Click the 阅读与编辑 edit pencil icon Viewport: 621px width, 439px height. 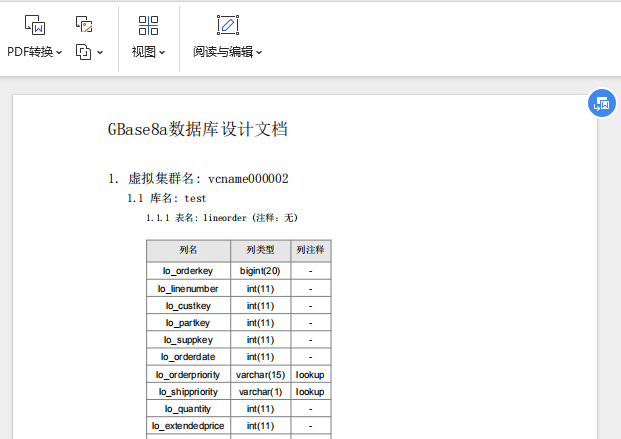(228, 25)
